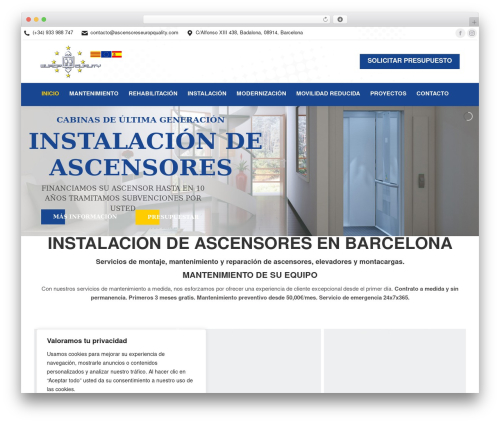Click the FINANCIAMOS SU ASCENSOR text
This screenshot has width=500, height=423.
click(x=123, y=198)
